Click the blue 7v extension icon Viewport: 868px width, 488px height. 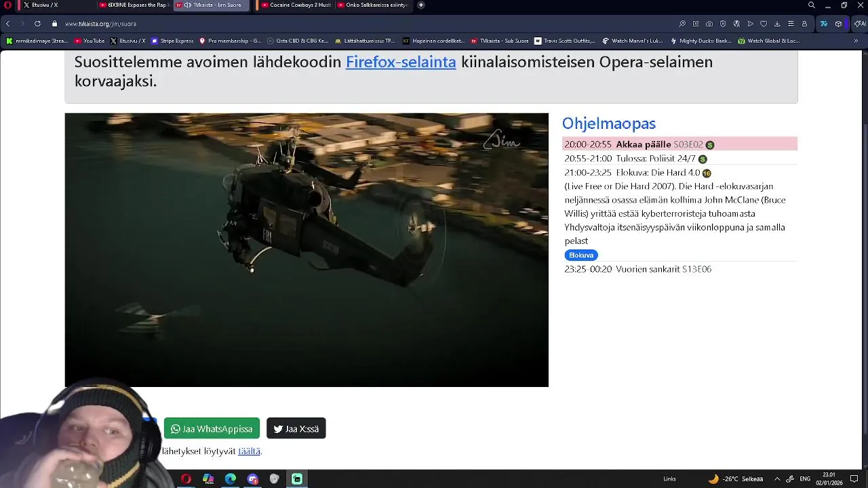click(x=824, y=24)
